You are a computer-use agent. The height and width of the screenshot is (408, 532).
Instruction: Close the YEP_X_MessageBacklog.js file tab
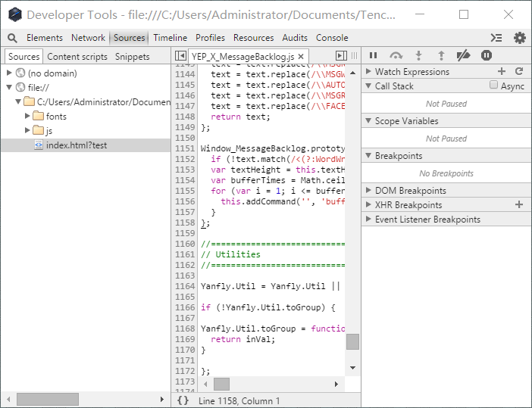(x=301, y=56)
